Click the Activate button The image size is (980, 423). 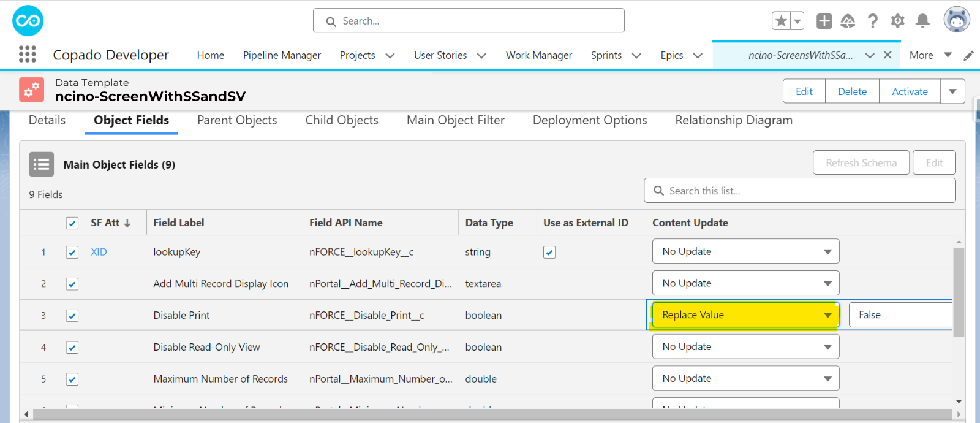click(910, 91)
